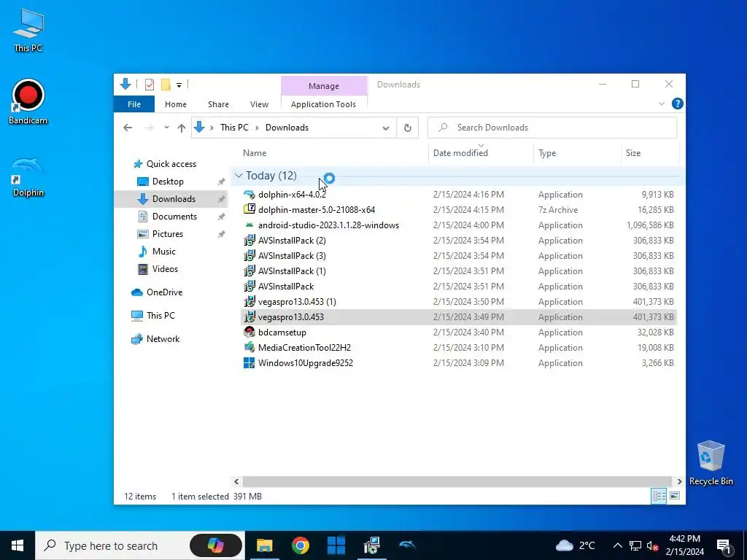Open Copilot from the taskbar
747x560 pixels.
(x=216, y=545)
